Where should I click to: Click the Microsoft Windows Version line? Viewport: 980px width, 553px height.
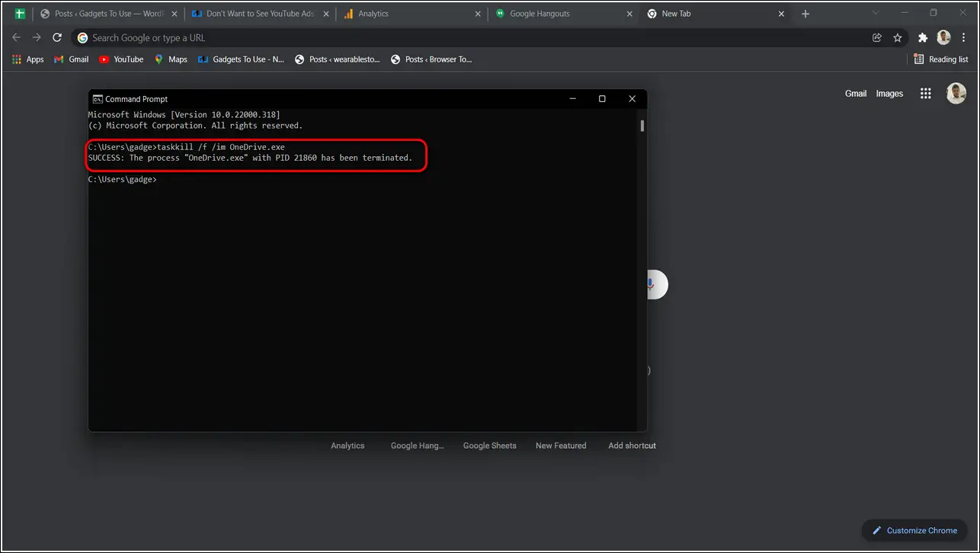tap(184, 114)
